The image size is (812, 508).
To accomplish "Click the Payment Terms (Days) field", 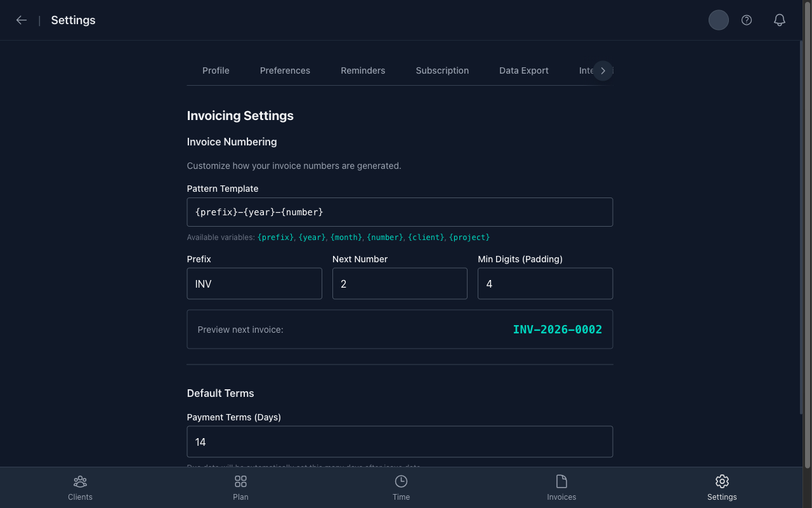I will tap(400, 441).
